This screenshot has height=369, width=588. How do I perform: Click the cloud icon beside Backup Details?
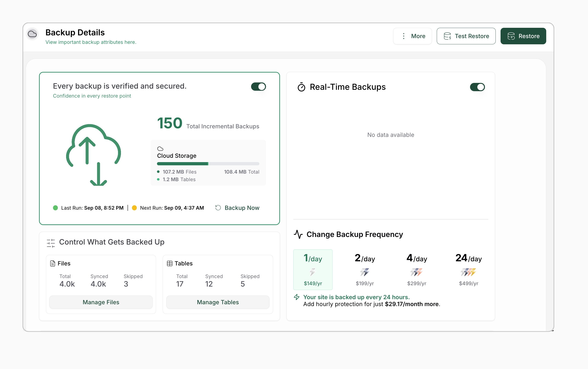(32, 34)
